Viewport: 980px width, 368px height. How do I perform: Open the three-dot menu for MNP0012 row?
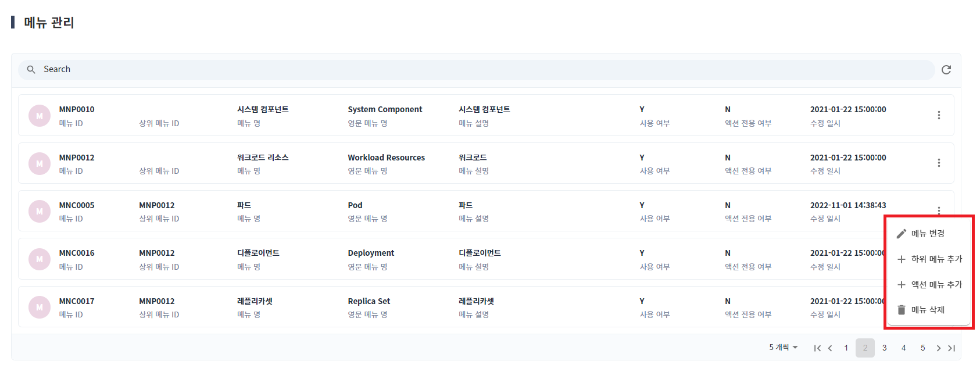click(x=939, y=163)
